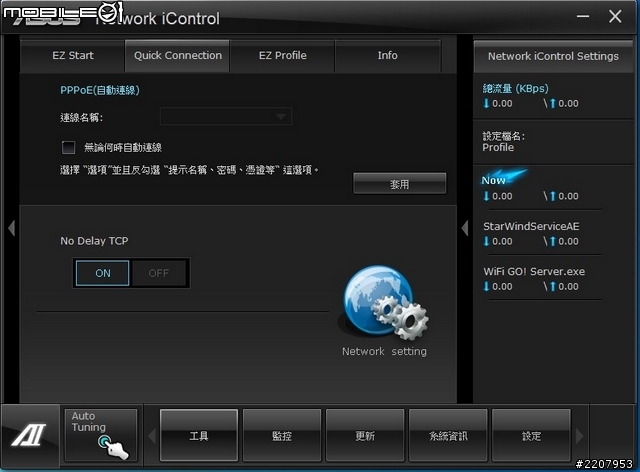Open the 工具 tools menu button
The image size is (640, 472).
click(x=199, y=436)
